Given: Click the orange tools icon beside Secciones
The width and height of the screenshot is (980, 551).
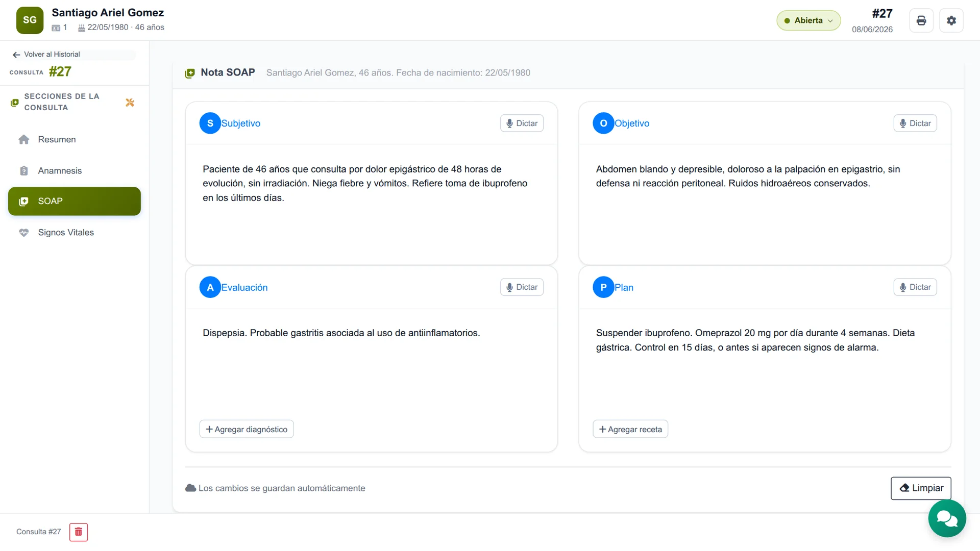Looking at the screenshot, I should (x=130, y=103).
